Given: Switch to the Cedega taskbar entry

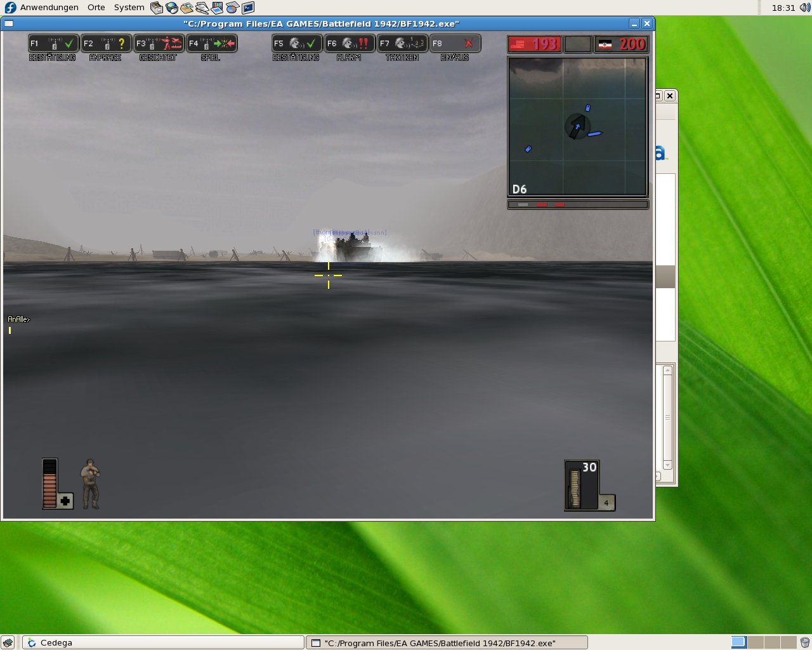Looking at the screenshot, I should pos(163,642).
